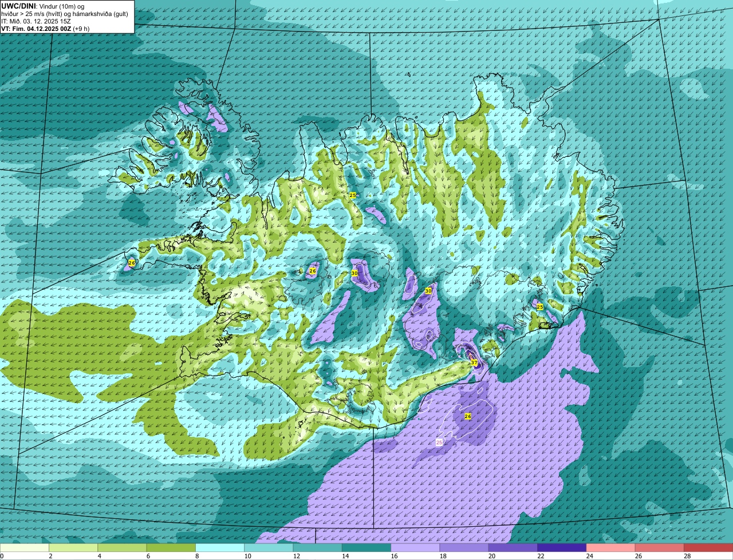Click the bold UWC/DINI title text
733x560 pixels.
point(18,5)
